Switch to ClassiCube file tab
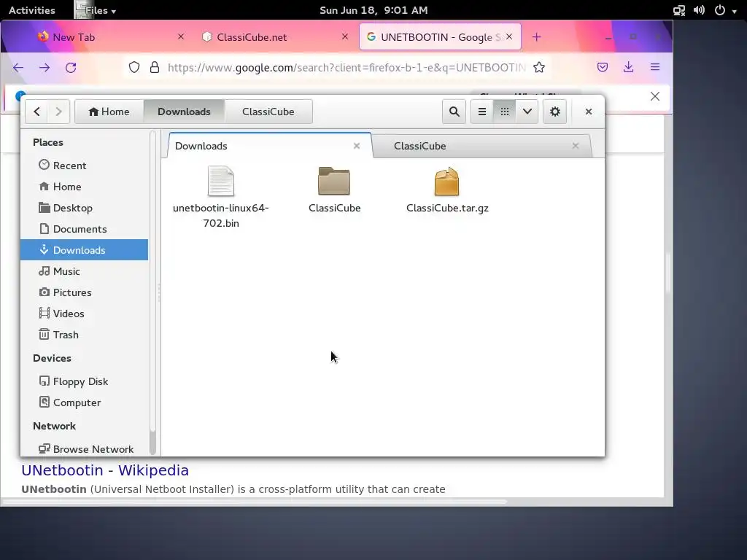The height and width of the screenshot is (560, 747). tap(481, 146)
